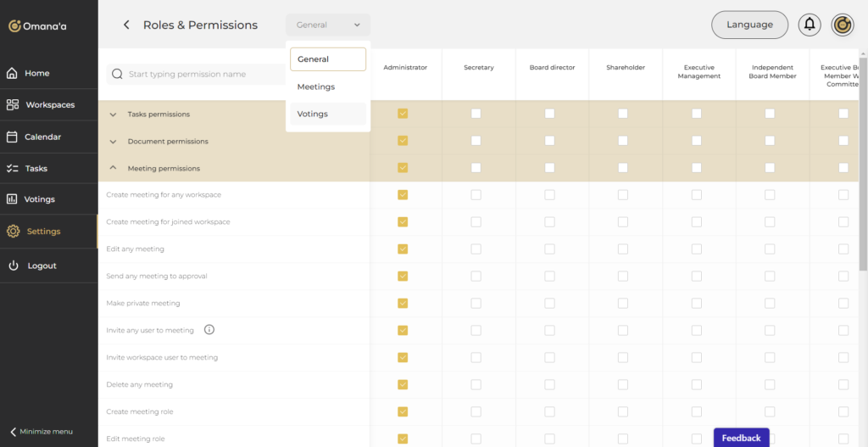This screenshot has width=868, height=447.
Task: Open the user profile avatar
Action: coord(842,25)
